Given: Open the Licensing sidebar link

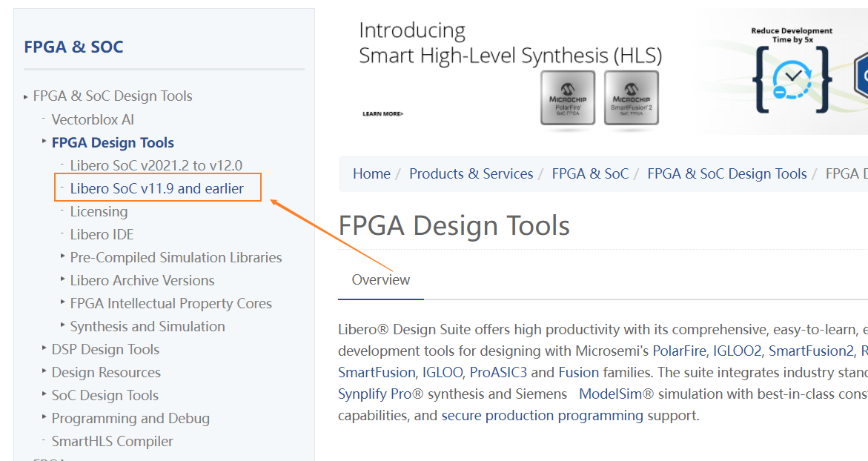Looking at the screenshot, I should pyautogui.click(x=99, y=211).
